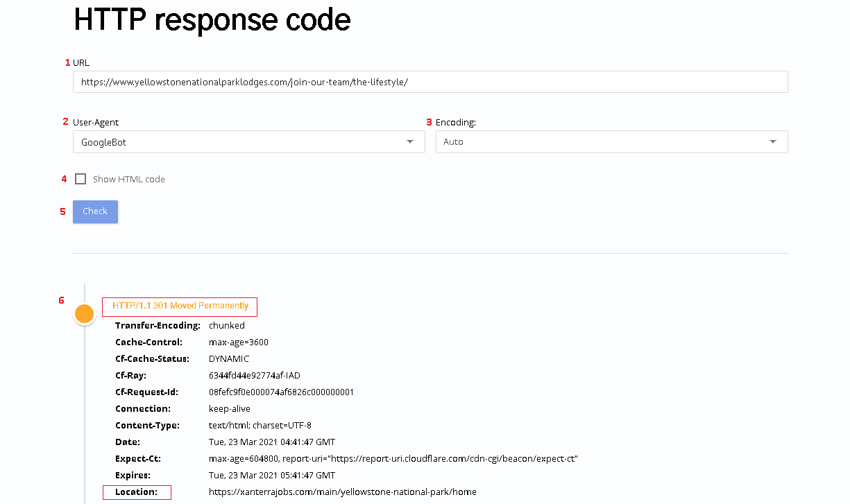
Task: Click the Cf-Cache-Status DYNAMIC value
Action: [228, 359]
